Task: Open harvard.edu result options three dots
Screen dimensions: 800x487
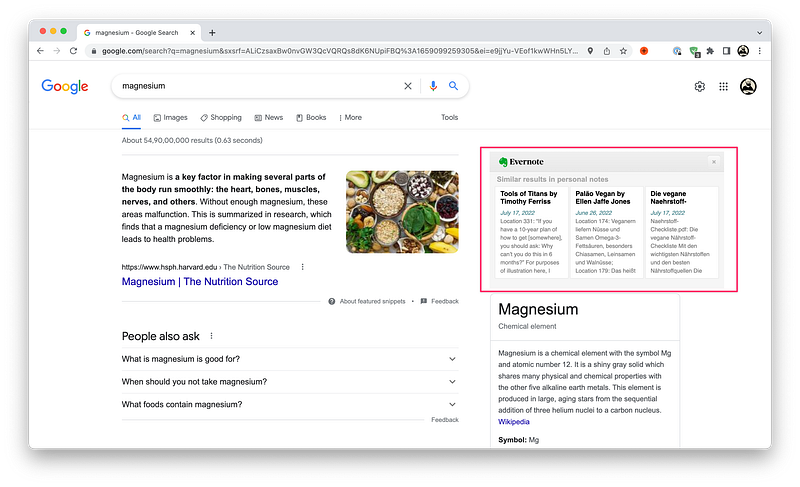Action: click(x=303, y=267)
